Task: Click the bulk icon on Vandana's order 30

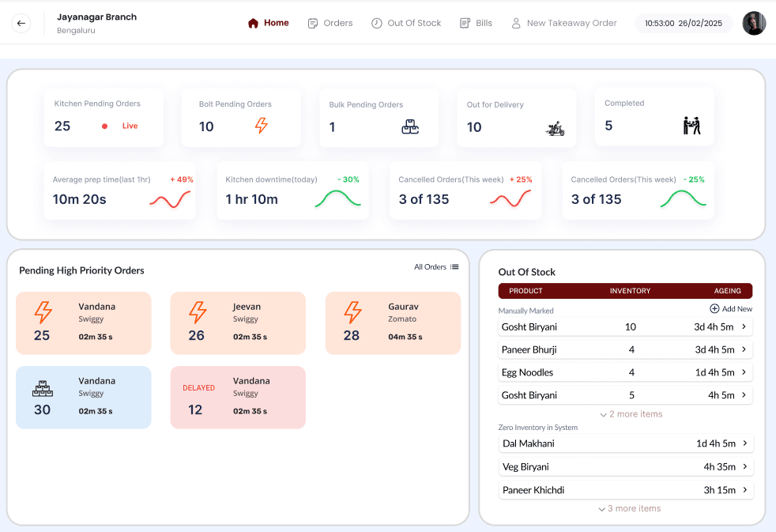Action: (43, 388)
